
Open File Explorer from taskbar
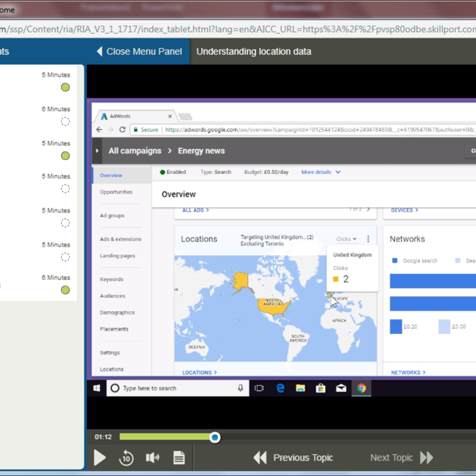tap(300, 389)
